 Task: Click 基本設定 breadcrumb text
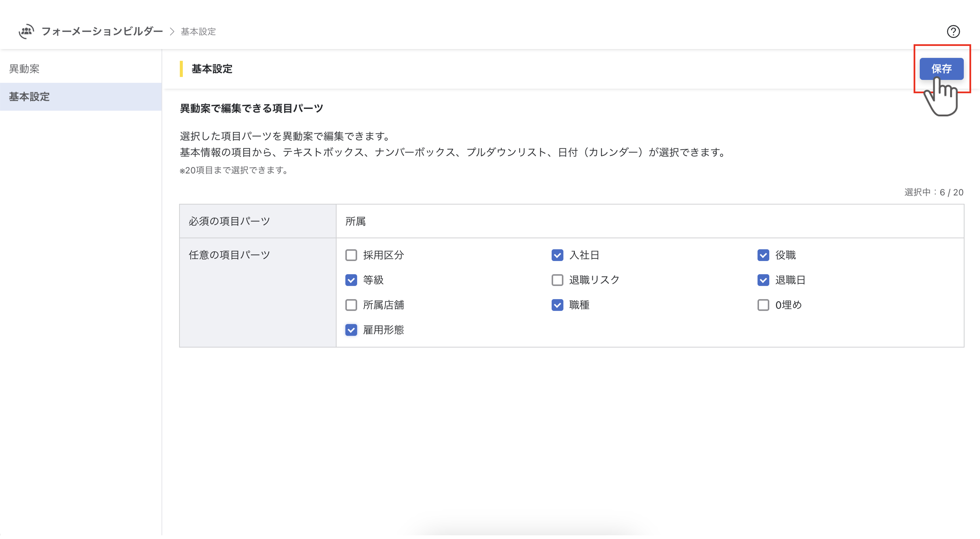(x=198, y=32)
